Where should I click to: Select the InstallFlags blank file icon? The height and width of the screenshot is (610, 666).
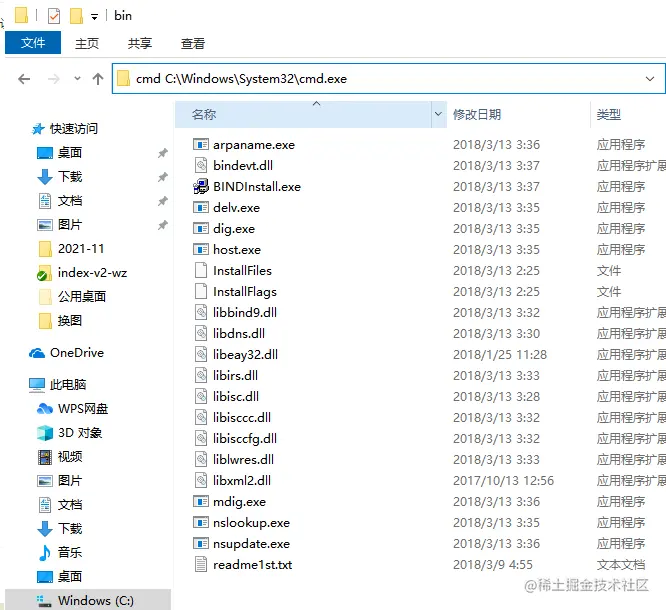click(201, 291)
